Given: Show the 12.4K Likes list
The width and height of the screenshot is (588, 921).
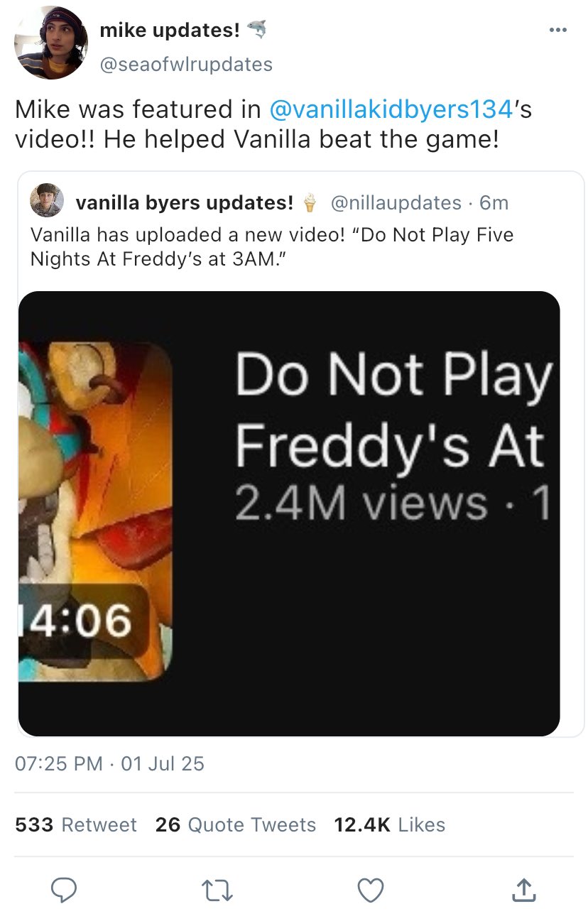Looking at the screenshot, I should click(390, 824).
